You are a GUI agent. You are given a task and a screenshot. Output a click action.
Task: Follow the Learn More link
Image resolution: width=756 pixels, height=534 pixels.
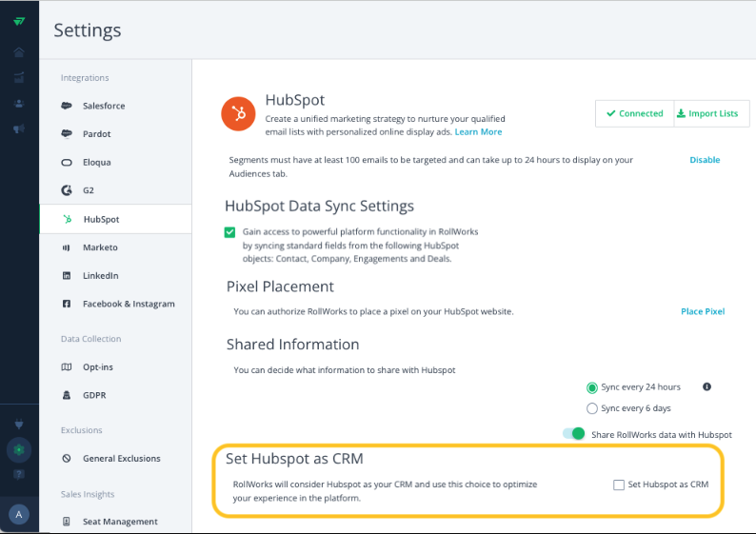(478, 132)
